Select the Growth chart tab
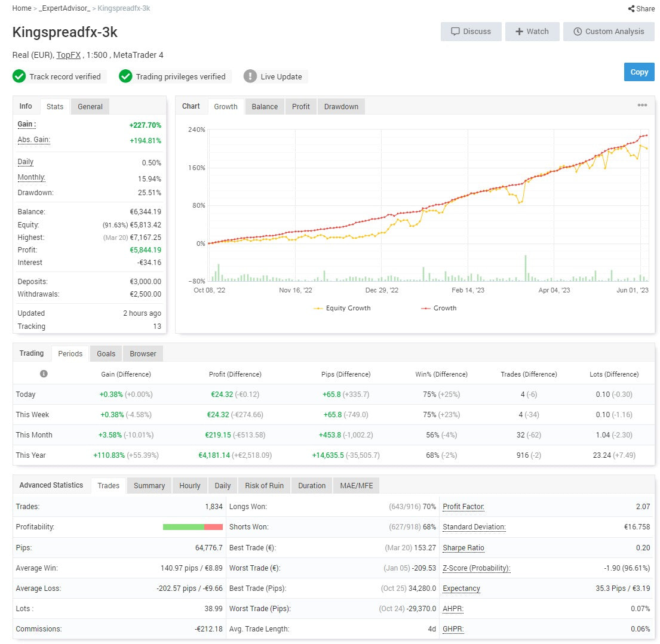 226,106
